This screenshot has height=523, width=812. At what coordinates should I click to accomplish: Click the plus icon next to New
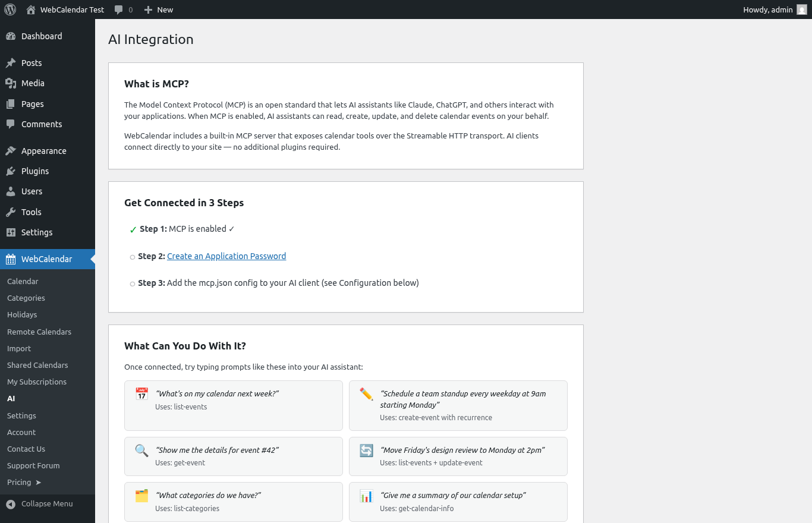[149, 10]
